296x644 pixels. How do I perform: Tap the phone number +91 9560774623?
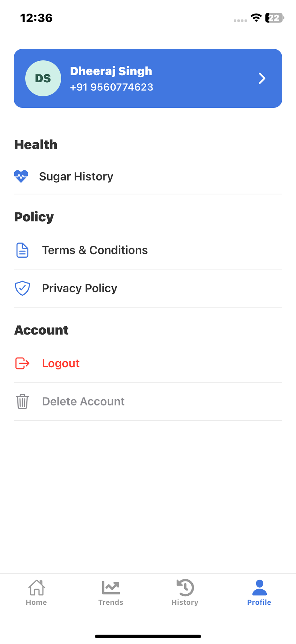(112, 87)
